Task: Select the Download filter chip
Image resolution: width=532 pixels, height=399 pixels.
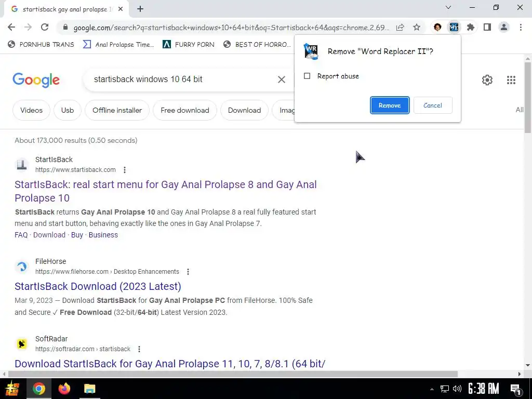Action: click(x=244, y=110)
